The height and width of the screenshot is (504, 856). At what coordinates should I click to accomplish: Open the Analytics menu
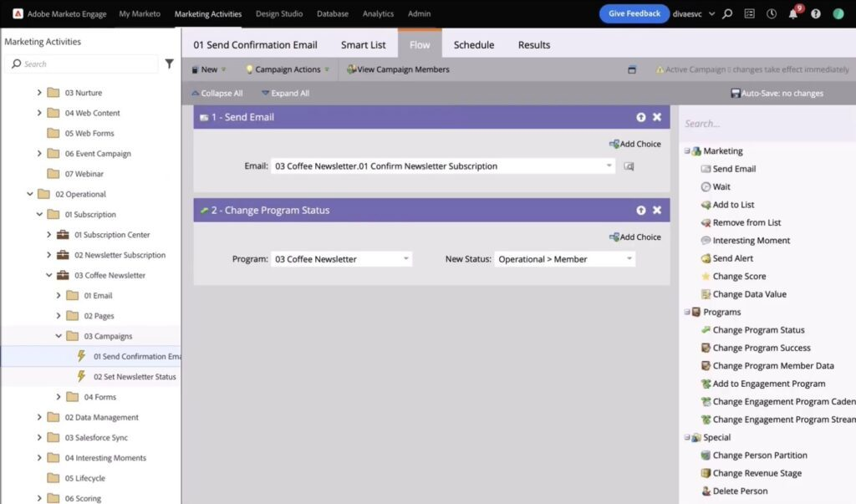click(x=378, y=13)
